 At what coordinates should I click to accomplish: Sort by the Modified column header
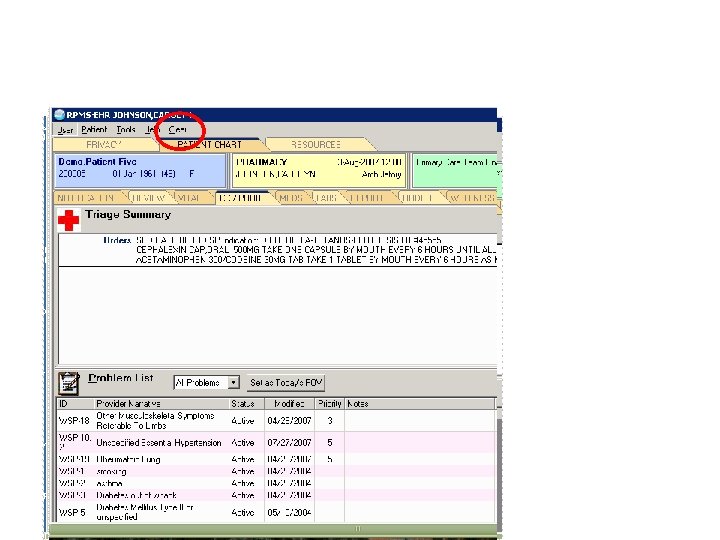tap(289, 404)
